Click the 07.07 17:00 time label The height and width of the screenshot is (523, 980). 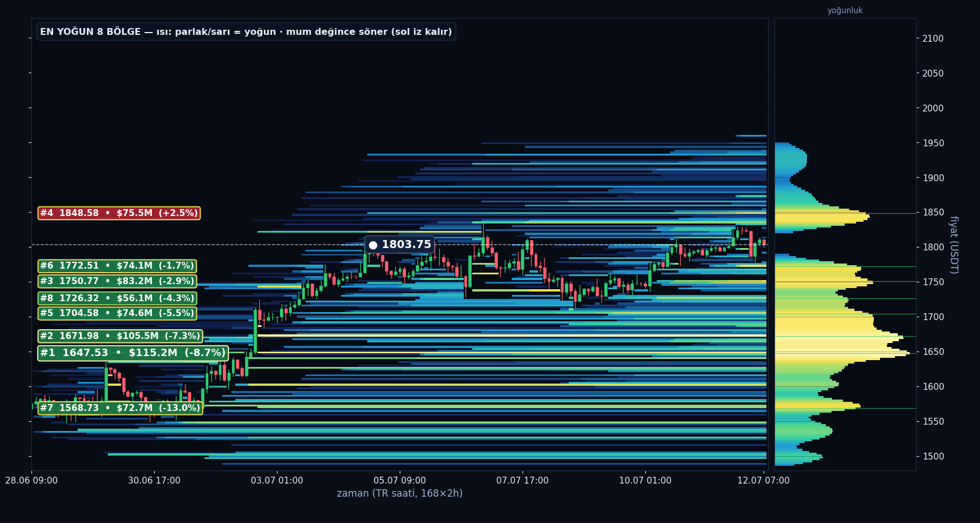[523, 481]
